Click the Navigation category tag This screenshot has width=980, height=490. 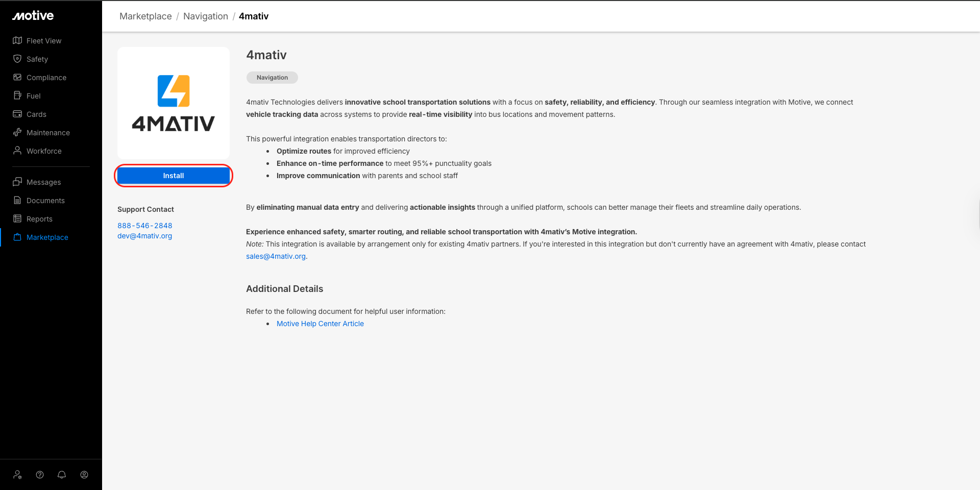click(x=272, y=78)
